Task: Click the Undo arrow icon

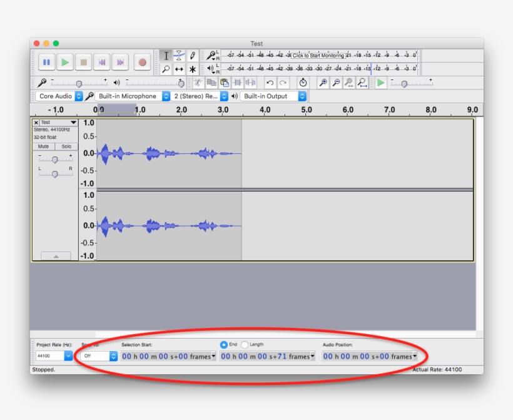Action: pos(270,82)
